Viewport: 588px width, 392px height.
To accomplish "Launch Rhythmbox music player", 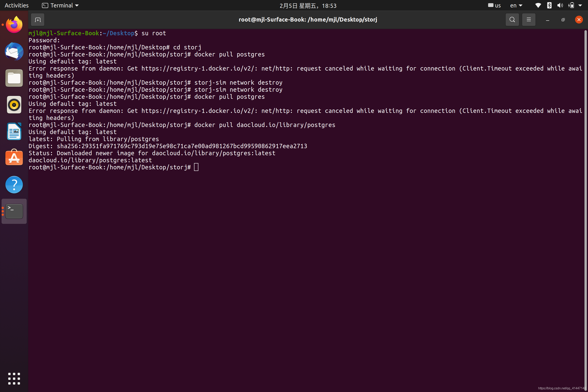I will pos(14,105).
